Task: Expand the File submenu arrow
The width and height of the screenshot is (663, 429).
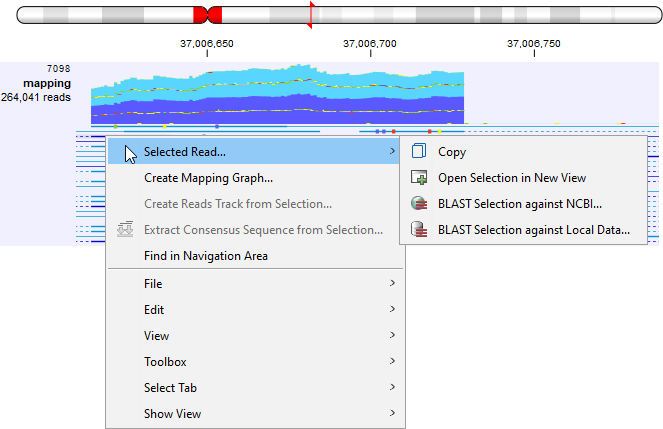Action: point(392,284)
